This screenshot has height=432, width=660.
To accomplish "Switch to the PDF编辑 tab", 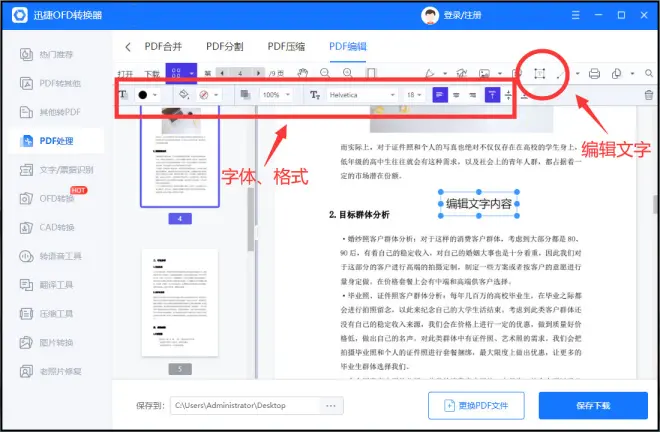I will click(348, 46).
